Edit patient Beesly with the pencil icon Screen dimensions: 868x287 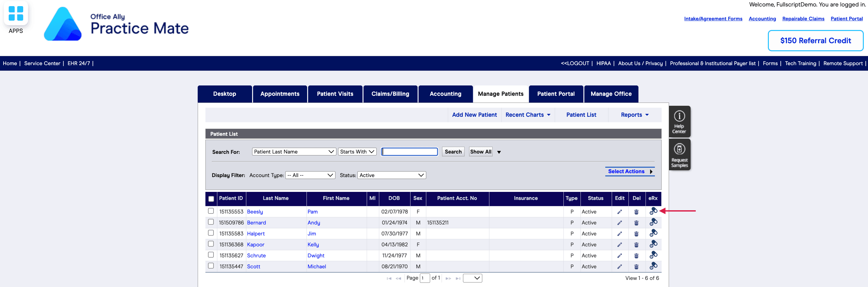click(619, 212)
